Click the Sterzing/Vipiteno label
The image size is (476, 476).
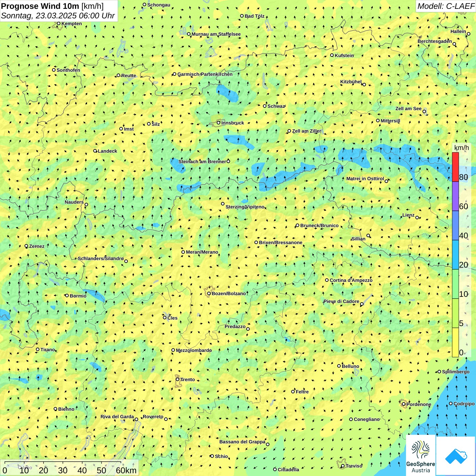[245, 207]
